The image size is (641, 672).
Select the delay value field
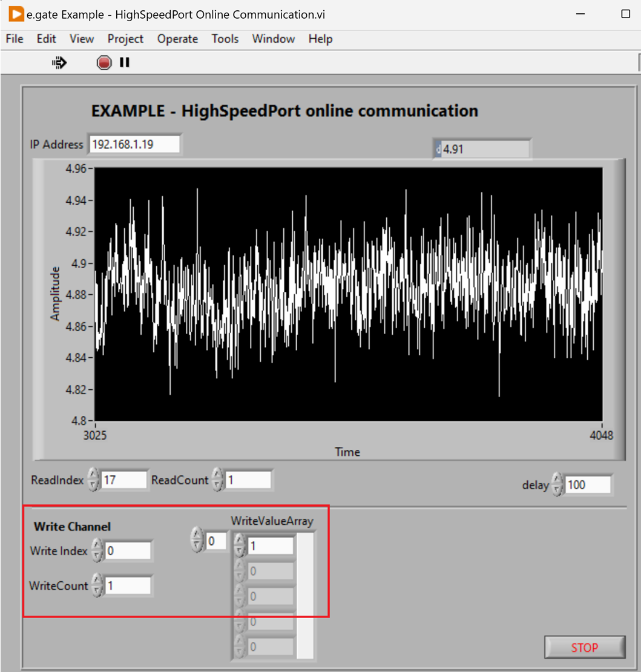pos(587,485)
